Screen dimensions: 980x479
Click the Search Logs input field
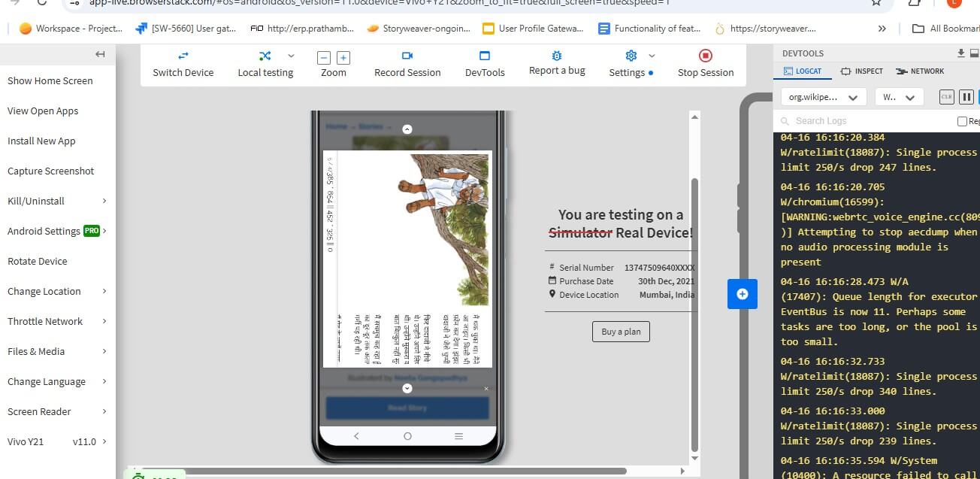pos(864,121)
